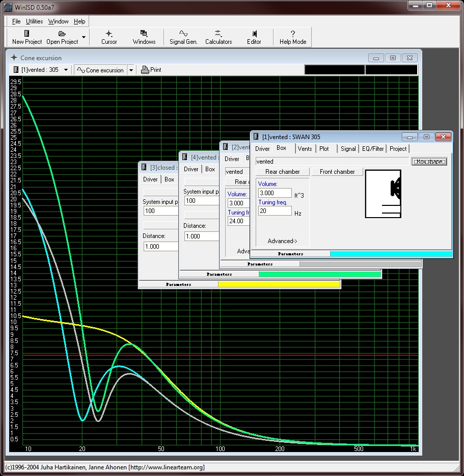This screenshot has height=476, width=464.
Task: Open the File menu
Action: click(16, 21)
